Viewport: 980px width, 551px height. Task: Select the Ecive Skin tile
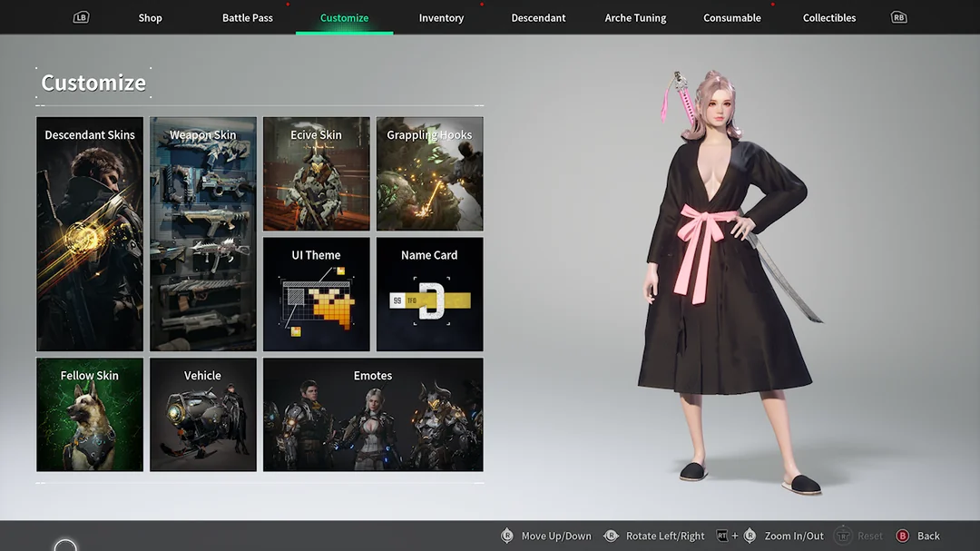click(317, 174)
